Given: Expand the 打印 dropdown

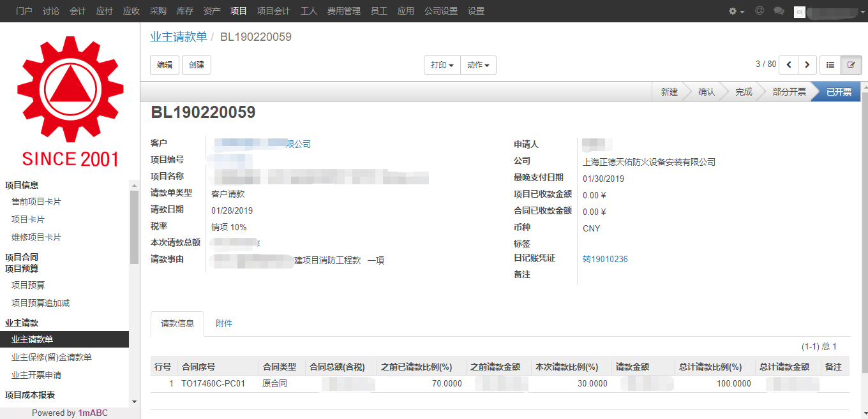Looking at the screenshot, I should click(x=442, y=65).
